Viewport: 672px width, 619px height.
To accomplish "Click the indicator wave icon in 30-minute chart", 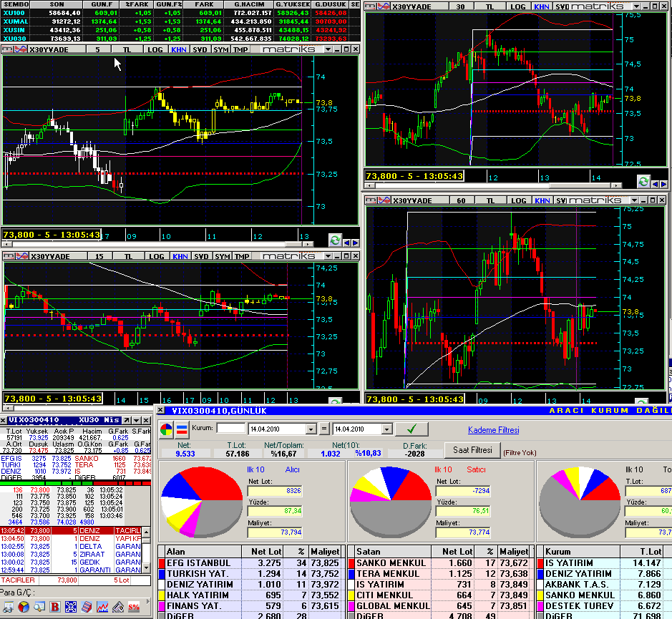I will 384,6.
